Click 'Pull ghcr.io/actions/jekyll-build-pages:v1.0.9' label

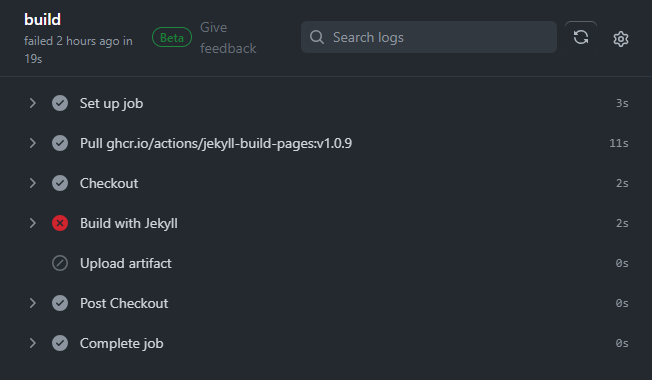[216, 143]
